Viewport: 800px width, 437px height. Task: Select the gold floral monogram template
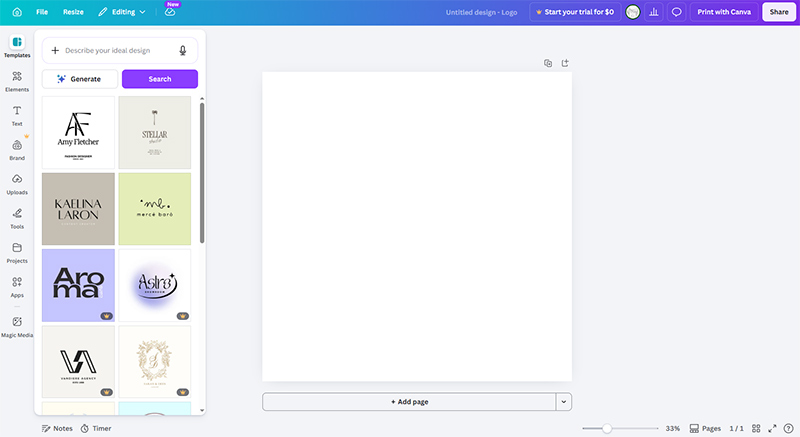click(155, 362)
